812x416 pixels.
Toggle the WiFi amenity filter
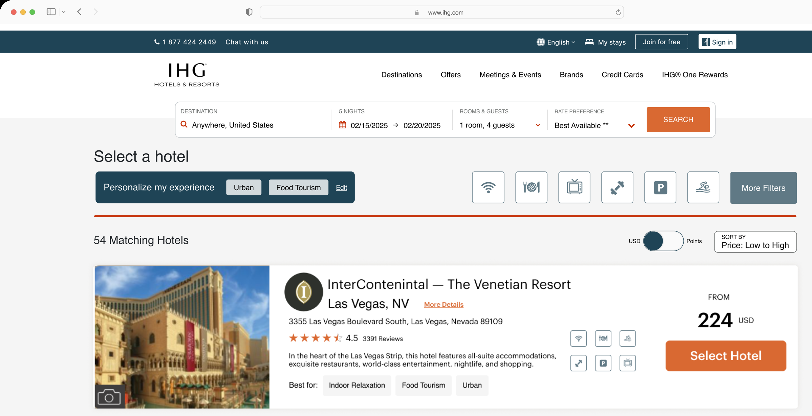pos(488,187)
